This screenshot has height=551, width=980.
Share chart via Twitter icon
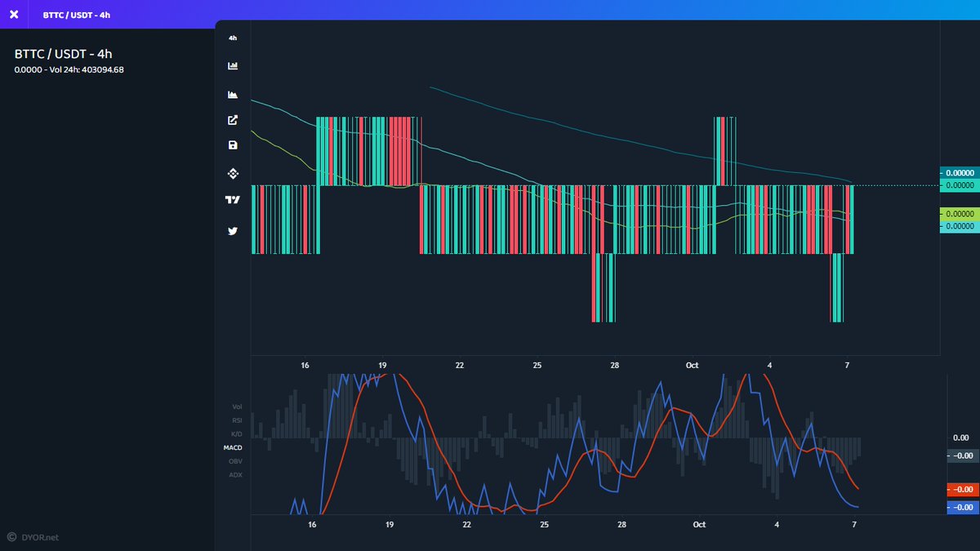tap(233, 231)
